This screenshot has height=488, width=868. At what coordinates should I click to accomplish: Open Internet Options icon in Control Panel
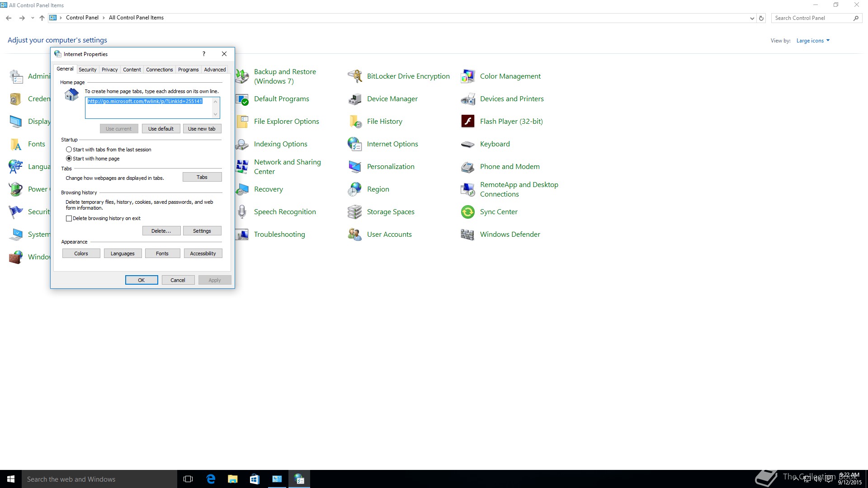click(x=355, y=144)
